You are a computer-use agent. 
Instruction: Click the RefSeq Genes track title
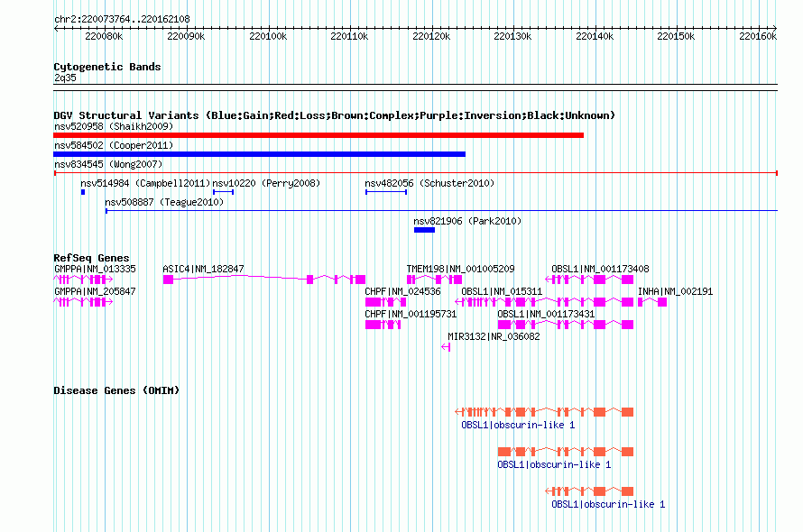pyautogui.click(x=91, y=258)
